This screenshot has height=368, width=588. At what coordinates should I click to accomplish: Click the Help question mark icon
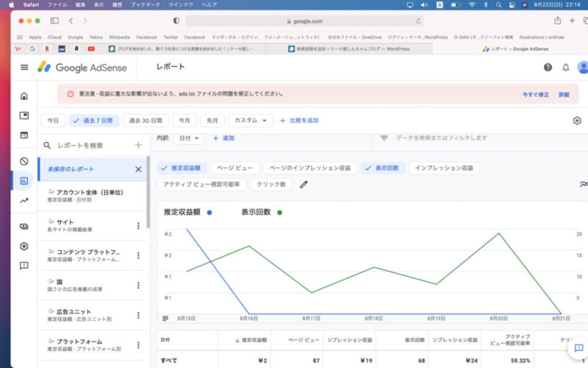click(x=548, y=67)
